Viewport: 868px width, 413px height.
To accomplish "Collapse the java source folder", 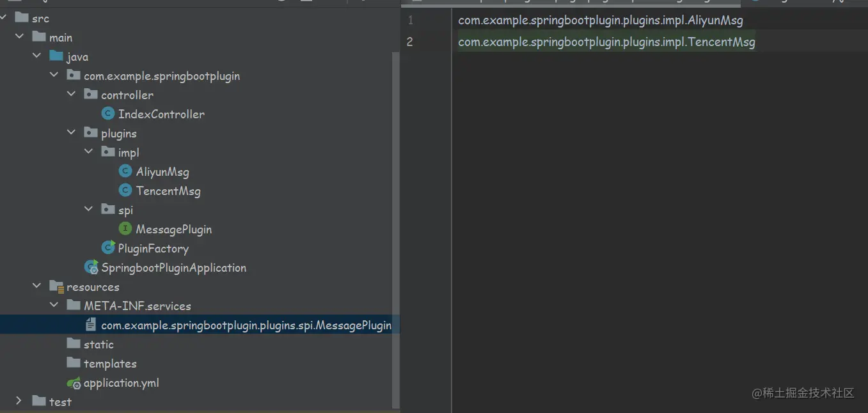I will [36, 56].
